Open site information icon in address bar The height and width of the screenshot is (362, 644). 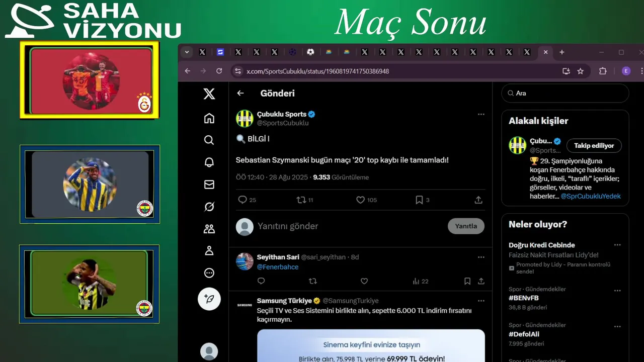[x=237, y=71]
